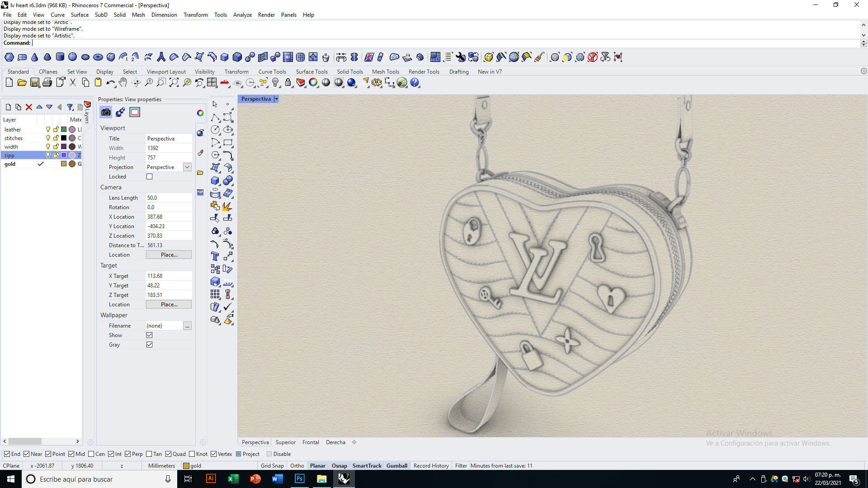Browse wallpaper filename with ellipsis button
Viewport: 868px width, 488px height.
point(187,326)
